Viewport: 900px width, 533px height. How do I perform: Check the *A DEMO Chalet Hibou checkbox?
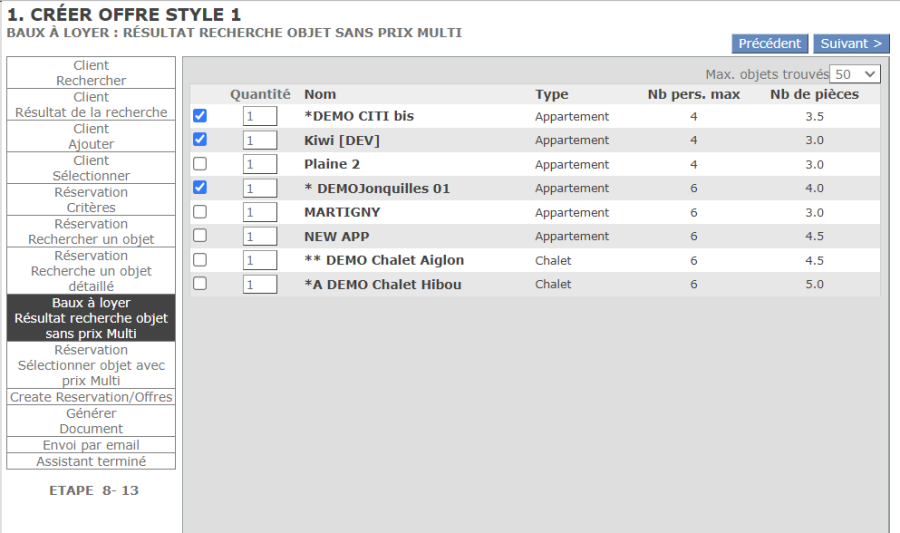(200, 284)
